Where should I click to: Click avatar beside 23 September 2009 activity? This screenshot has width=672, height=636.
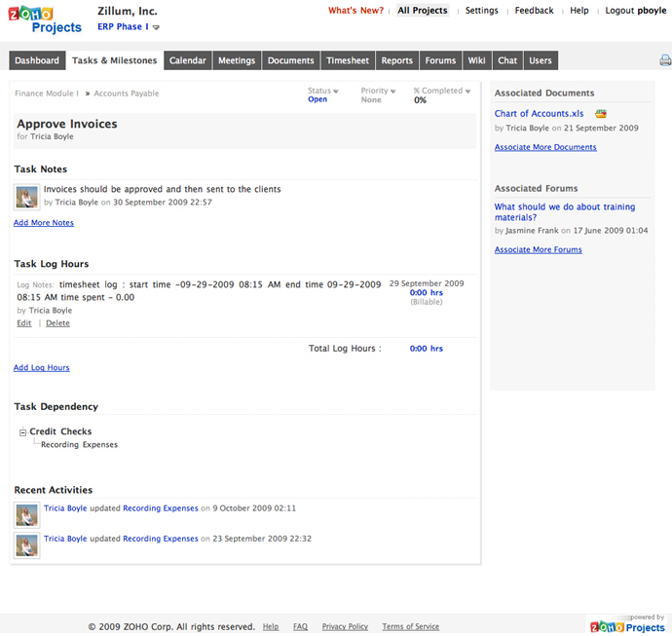tap(27, 544)
